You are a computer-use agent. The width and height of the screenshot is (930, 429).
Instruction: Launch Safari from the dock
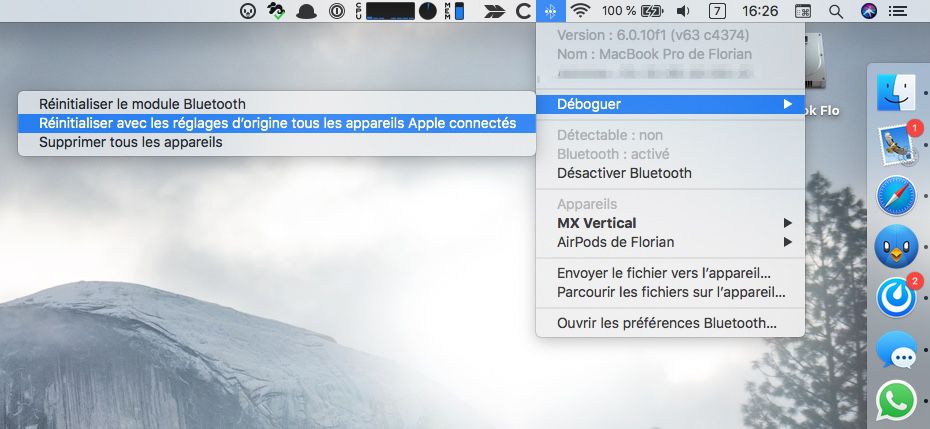pos(896,196)
